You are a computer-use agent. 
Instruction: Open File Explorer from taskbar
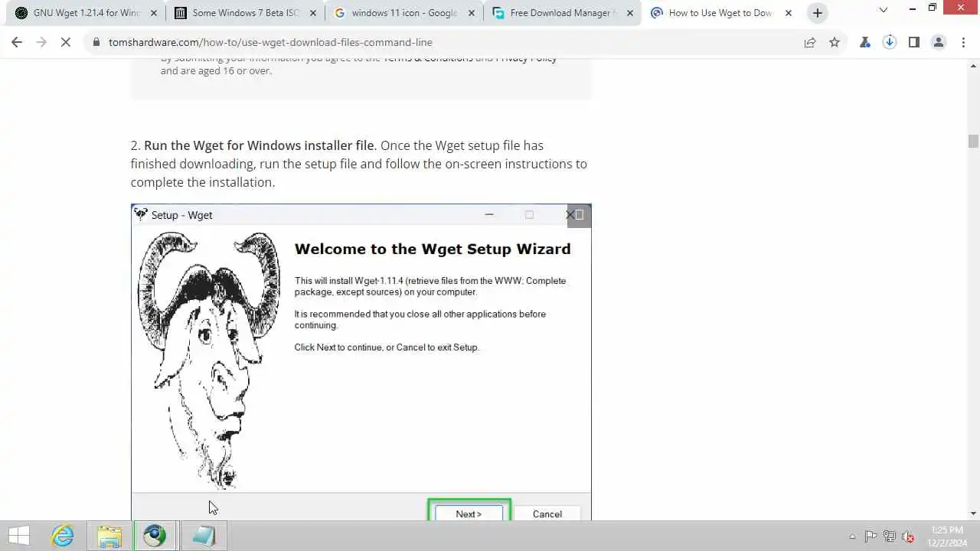coord(109,536)
